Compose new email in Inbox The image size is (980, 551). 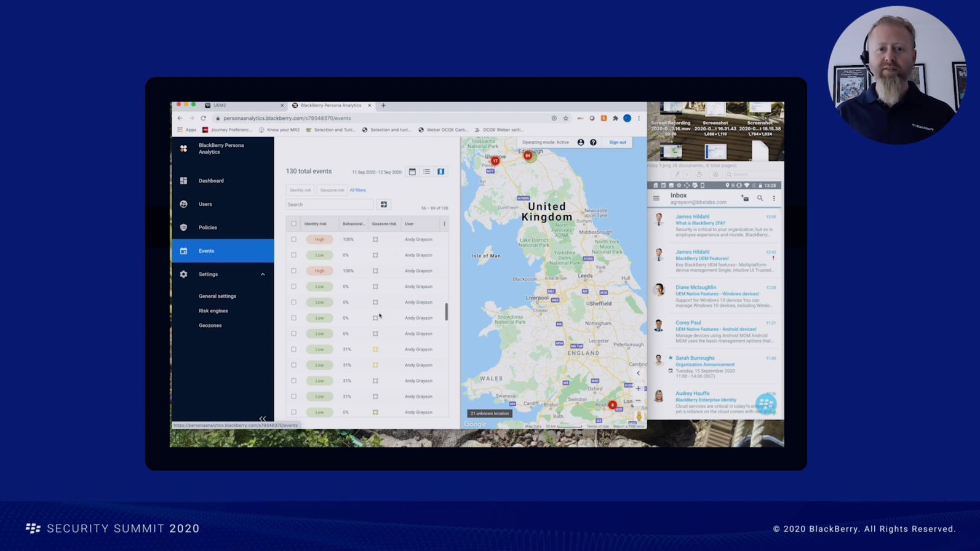tap(744, 198)
